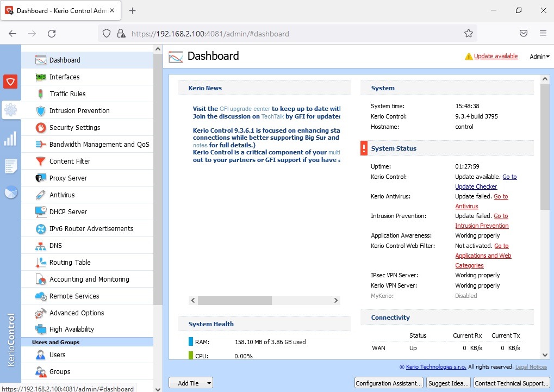Click the Kerio News horizontal scrollbar thumb
The height and width of the screenshot is (392, 554).
point(234,300)
